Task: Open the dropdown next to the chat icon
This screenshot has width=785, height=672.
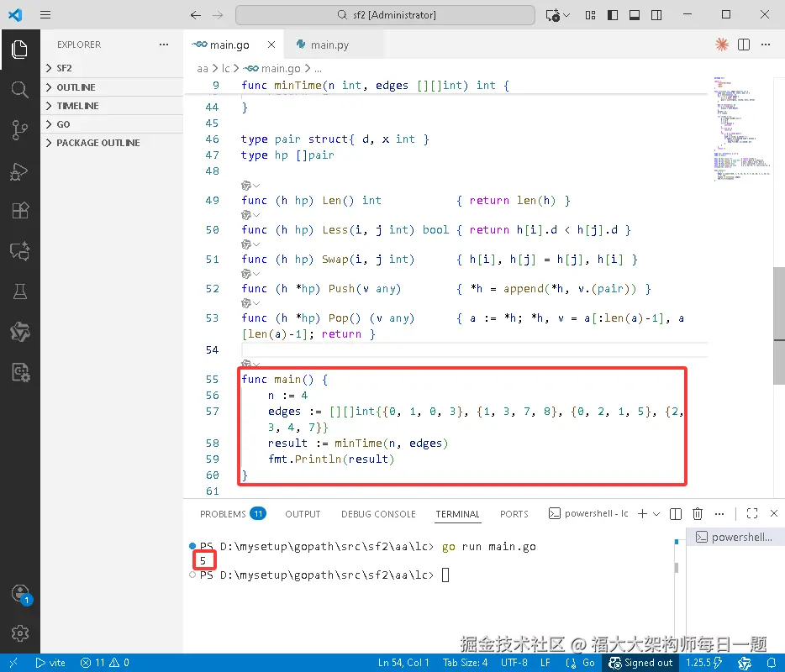Action: 566,15
